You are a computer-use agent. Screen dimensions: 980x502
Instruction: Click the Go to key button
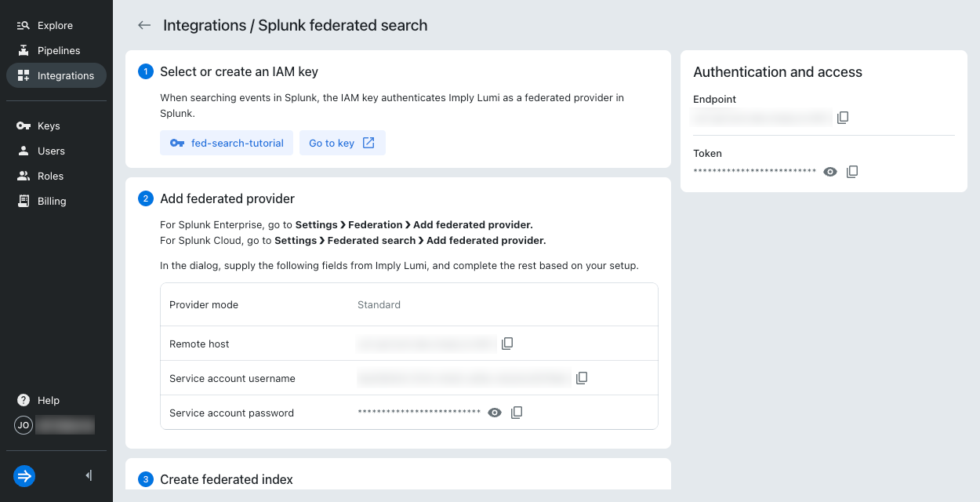(x=342, y=143)
